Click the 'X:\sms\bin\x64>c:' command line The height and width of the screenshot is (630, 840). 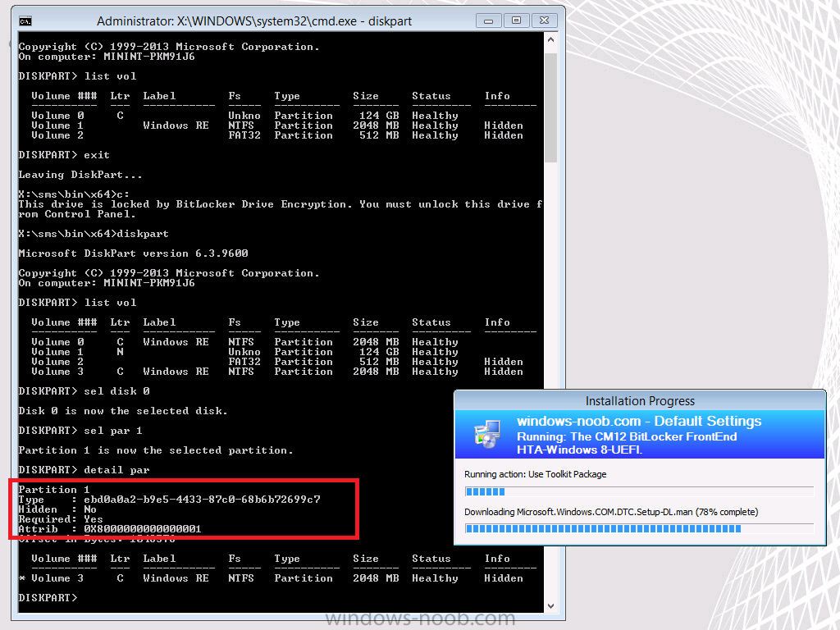tap(74, 194)
